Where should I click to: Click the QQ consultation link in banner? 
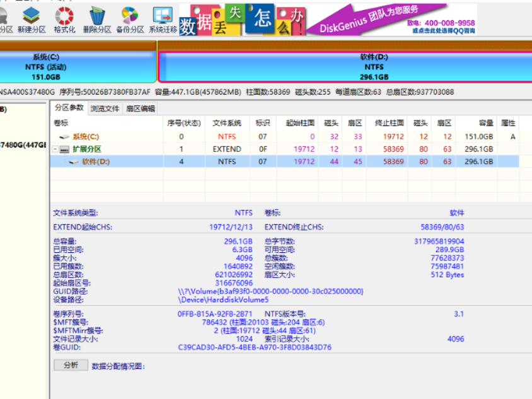[444, 31]
